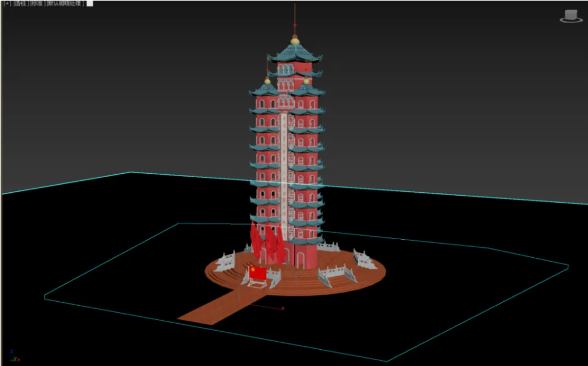Viewport: 588px width, 366px height.
Task: Click the white square viewport filter icon
Action: (90, 3)
